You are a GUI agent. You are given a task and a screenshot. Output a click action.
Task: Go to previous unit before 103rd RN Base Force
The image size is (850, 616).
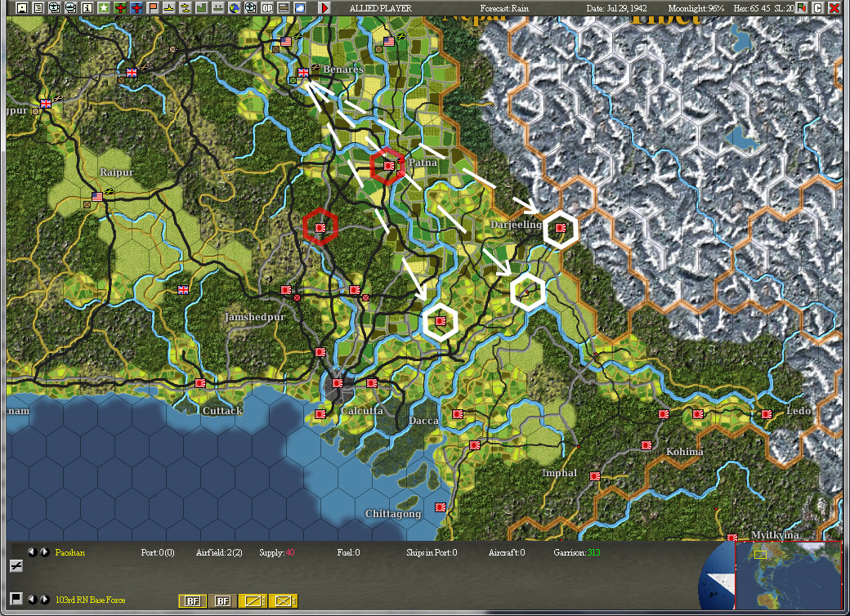[x=33, y=599]
